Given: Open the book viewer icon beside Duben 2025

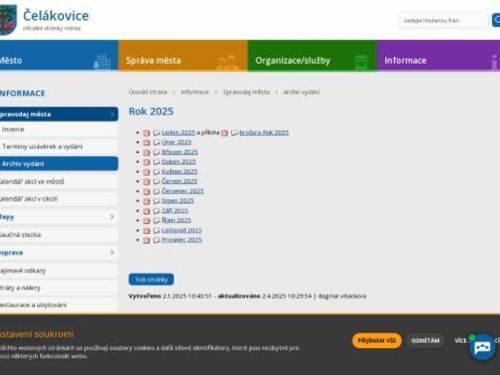Looking at the screenshot, I should (x=156, y=162).
